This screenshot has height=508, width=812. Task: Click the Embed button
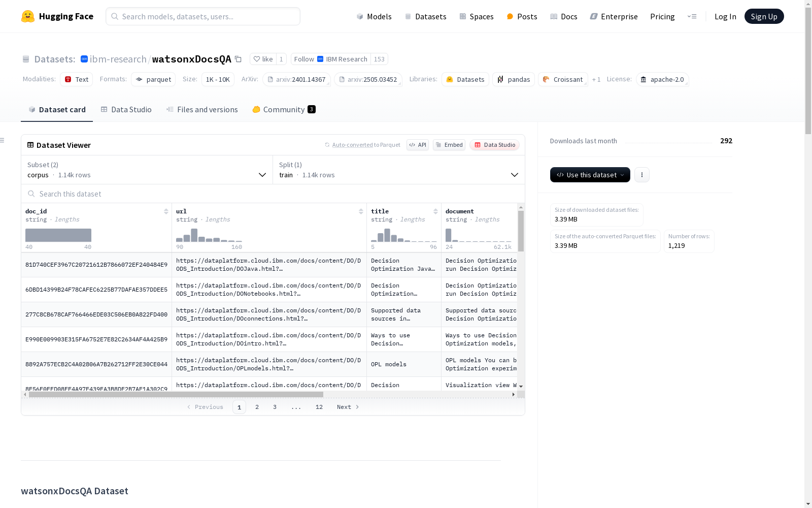(449, 145)
